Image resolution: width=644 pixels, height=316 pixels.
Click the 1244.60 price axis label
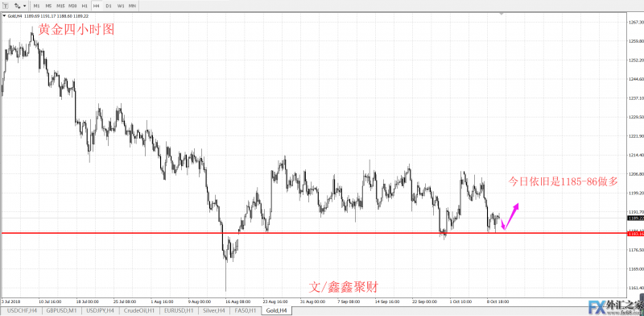pos(636,79)
